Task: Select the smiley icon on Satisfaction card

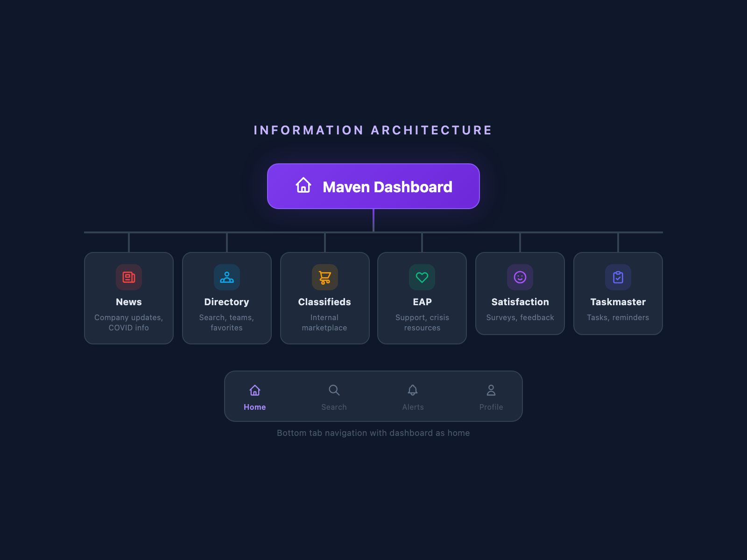Action: coord(520,277)
